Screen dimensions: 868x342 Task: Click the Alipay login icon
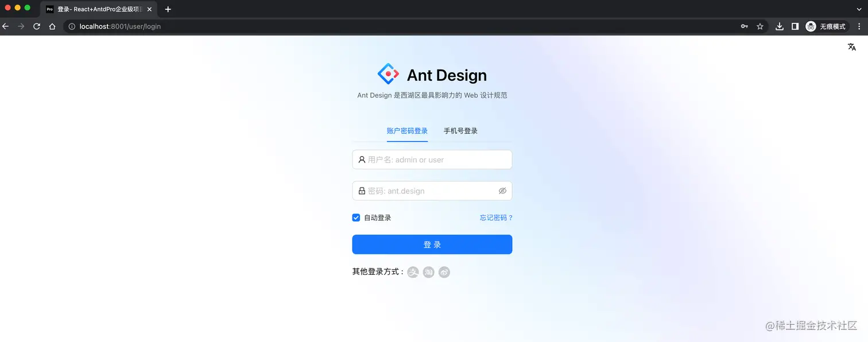click(x=413, y=273)
